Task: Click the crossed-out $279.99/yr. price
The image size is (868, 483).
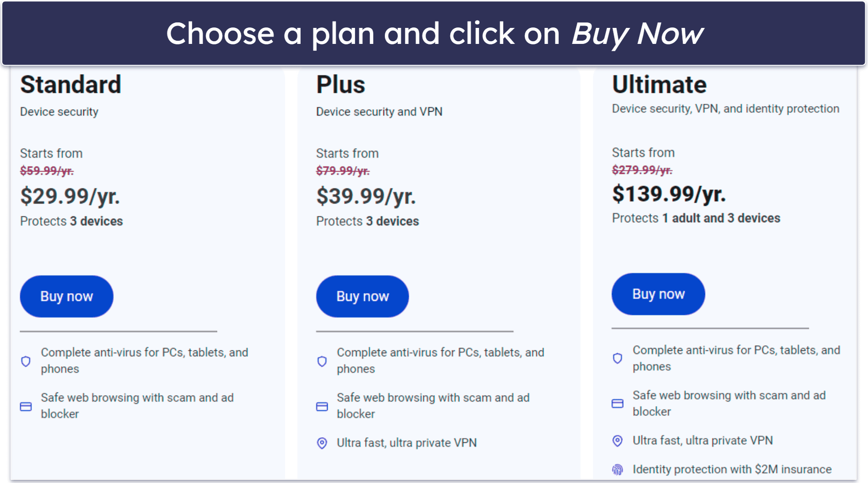Action: click(642, 170)
